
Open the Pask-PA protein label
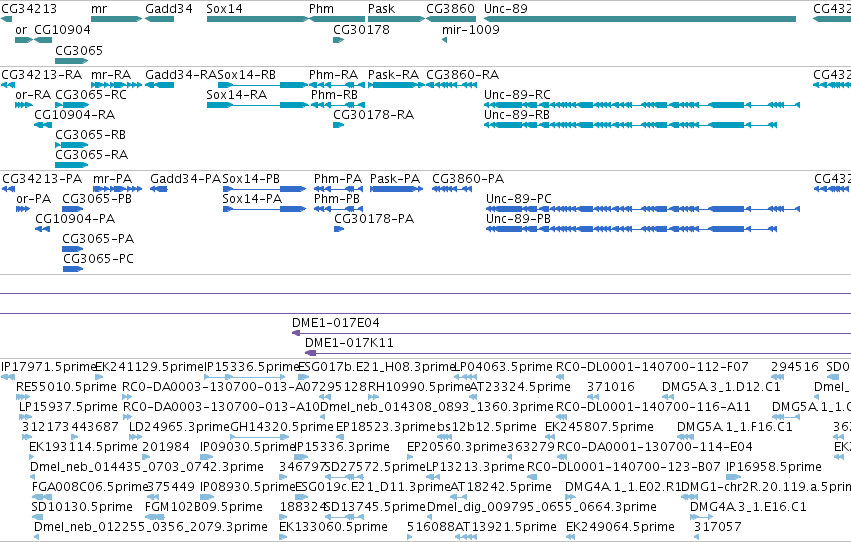(x=395, y=178)
